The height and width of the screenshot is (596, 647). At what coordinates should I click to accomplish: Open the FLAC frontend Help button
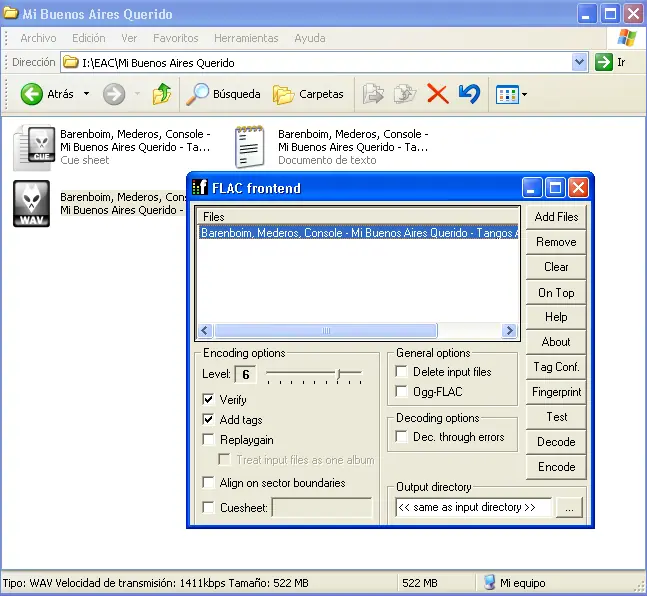[x=556, y=317]
